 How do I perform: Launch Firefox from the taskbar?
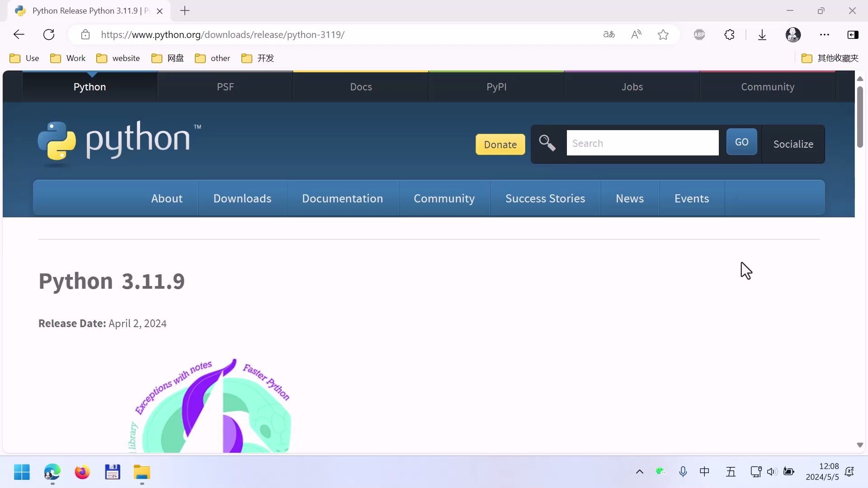click(x=82, y=472)
